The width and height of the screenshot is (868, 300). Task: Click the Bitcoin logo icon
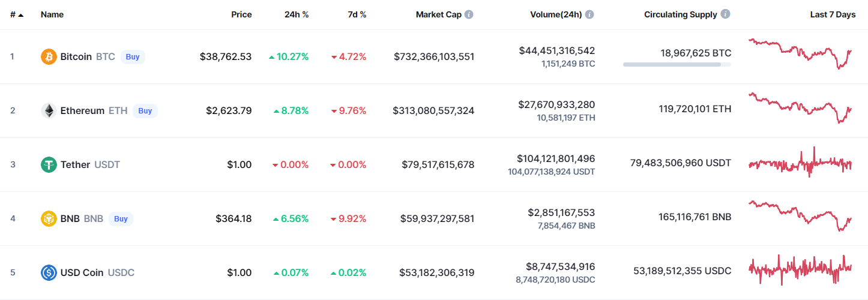[49, 57]
